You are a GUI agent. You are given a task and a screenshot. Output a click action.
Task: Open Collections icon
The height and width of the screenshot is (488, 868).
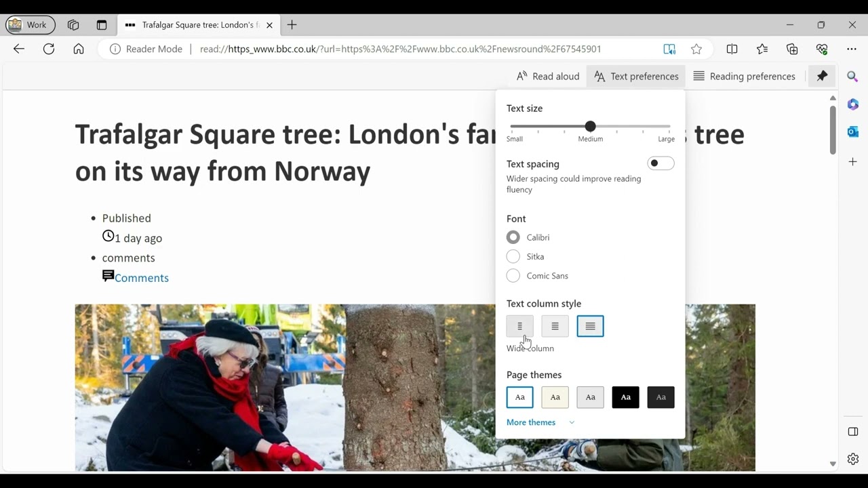coord(792,49)
